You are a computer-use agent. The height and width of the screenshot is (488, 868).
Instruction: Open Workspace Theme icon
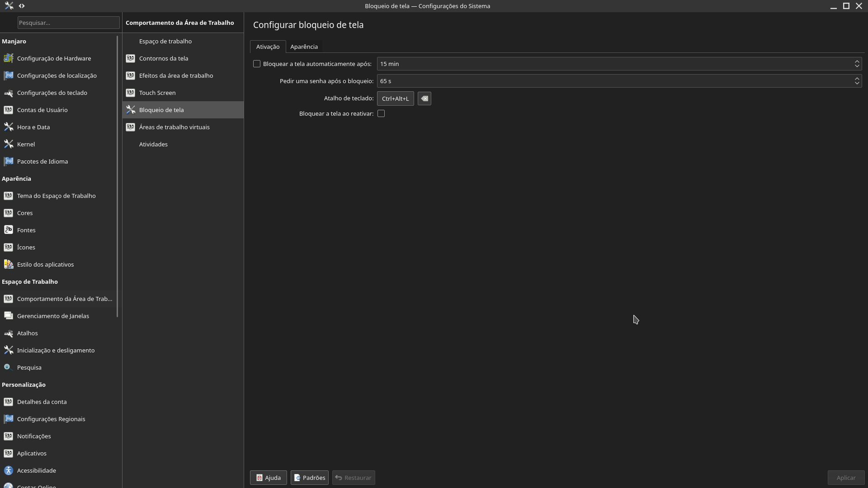coord(8,196)
